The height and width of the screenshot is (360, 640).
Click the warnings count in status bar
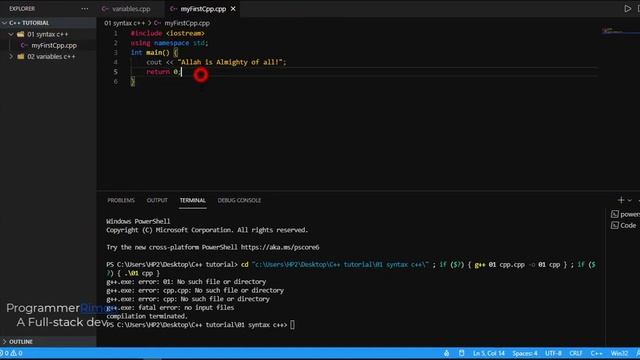17,353
